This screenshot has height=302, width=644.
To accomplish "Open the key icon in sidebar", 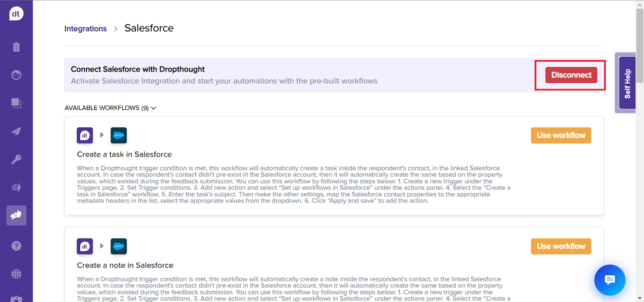I will 16,160.
